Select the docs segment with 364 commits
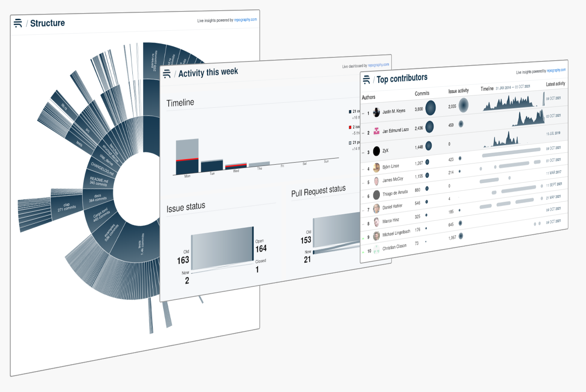 [x=98, y=198]
